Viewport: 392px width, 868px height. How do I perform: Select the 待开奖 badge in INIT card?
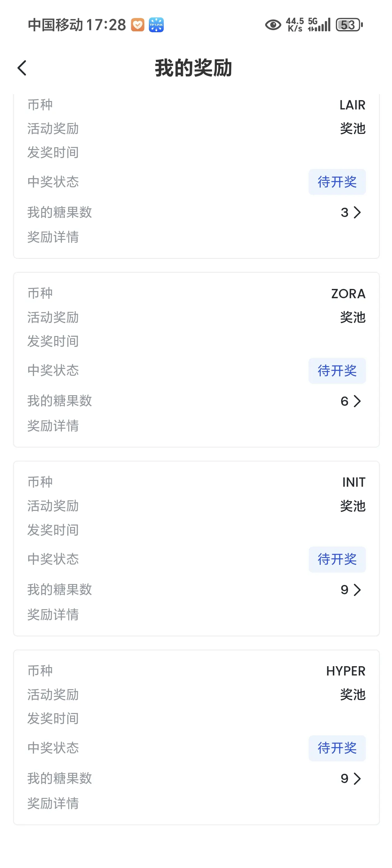[x=337, y=559]
